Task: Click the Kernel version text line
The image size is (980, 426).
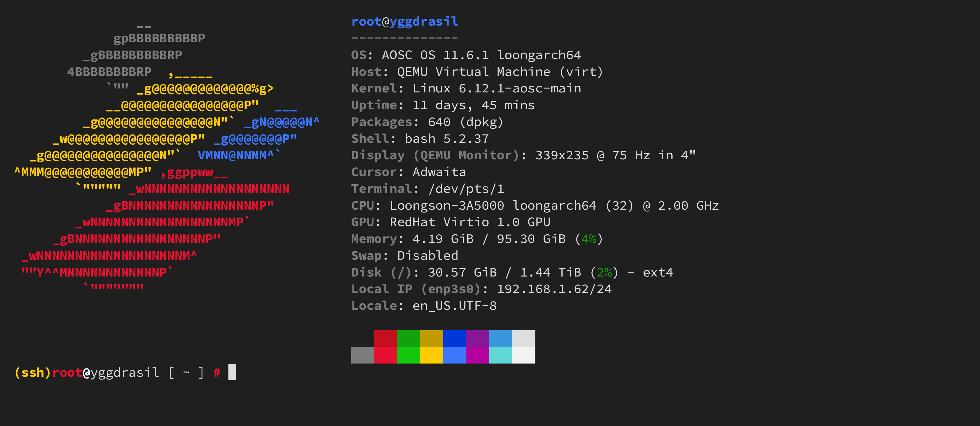Action: click(466, 89)
